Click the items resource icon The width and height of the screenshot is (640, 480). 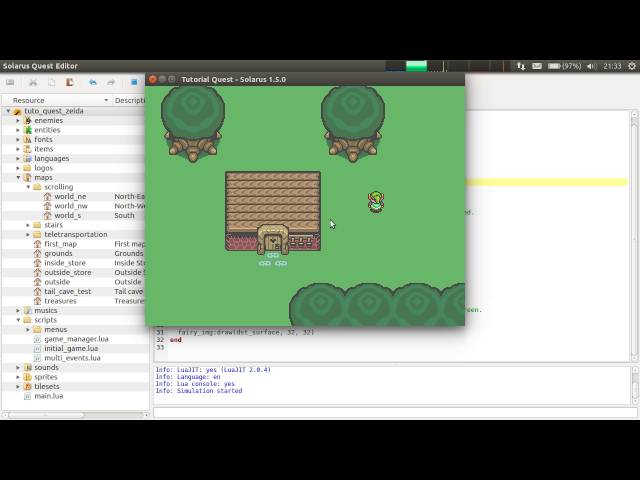tap(28, 149)
